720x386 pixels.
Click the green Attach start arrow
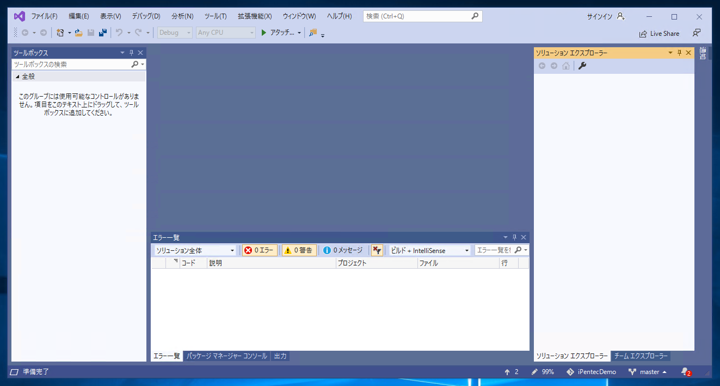(x=264, y=33)
